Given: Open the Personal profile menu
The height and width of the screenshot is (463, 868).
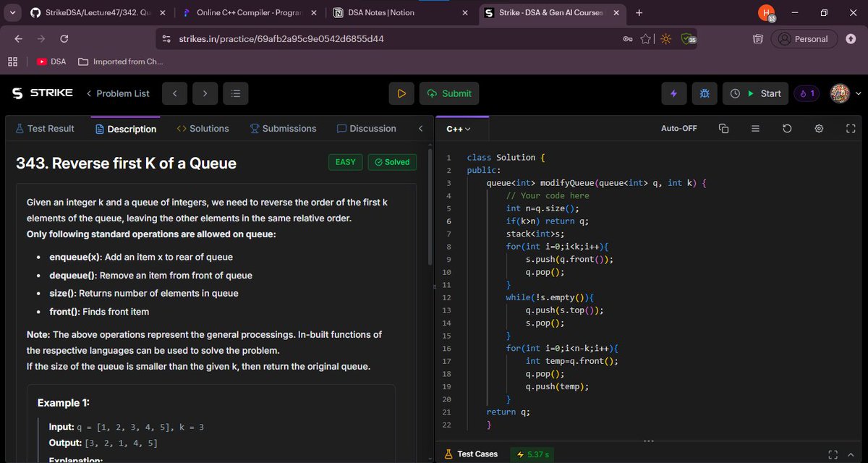Looking at the screenshot, I should click(804, 39).
